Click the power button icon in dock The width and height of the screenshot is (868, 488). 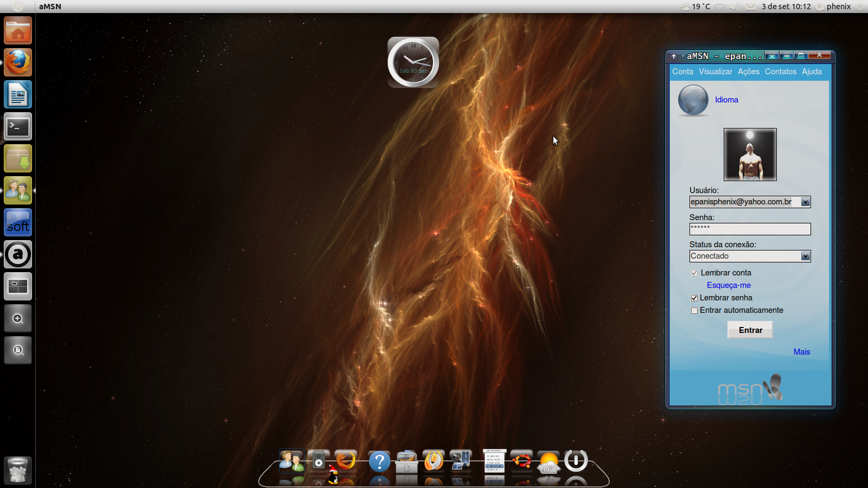(x=576, y=461)
